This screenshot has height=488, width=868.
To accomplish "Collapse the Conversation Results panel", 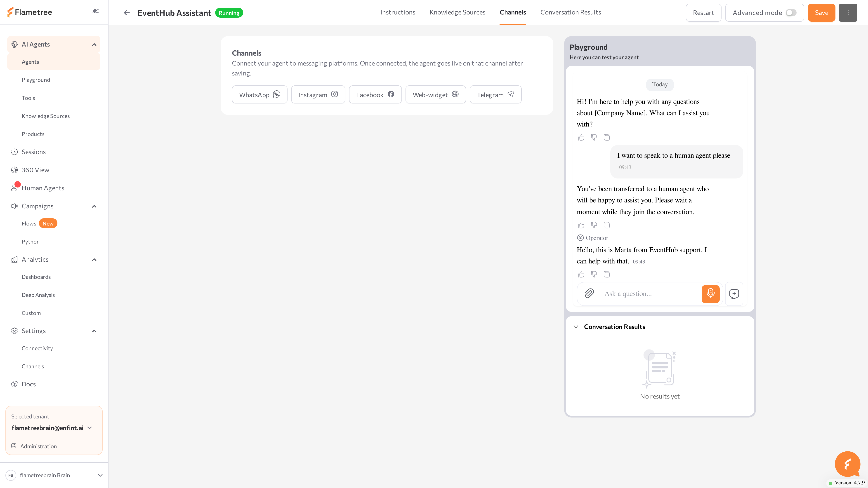I will pyautogui.click(x=576, y=327).
